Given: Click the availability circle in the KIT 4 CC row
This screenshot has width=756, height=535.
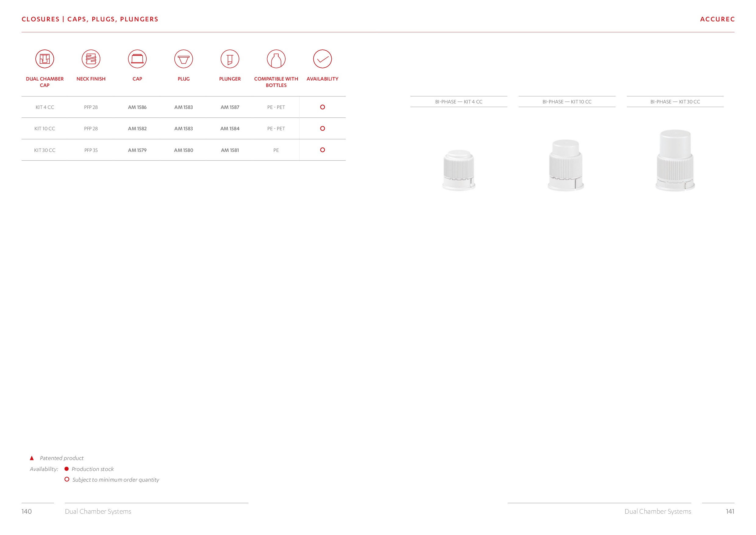Looking at the screenshot, I should point(323,107).
